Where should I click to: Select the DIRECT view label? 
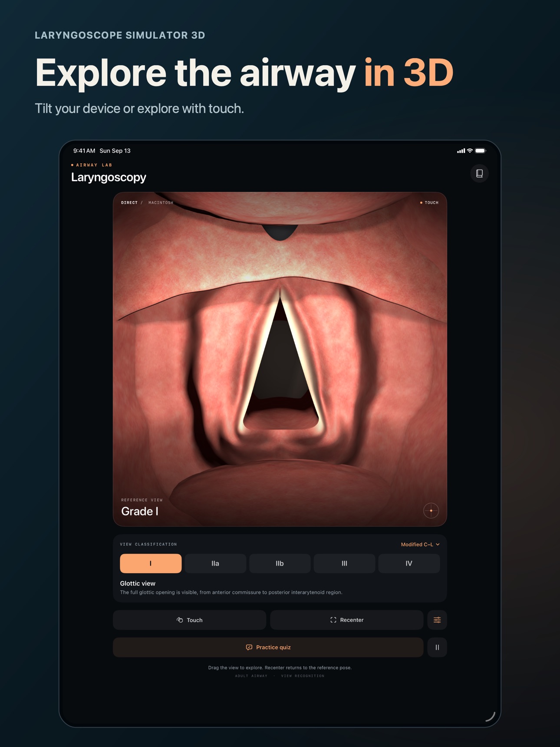pyautogui.click(x=129, y=202)
